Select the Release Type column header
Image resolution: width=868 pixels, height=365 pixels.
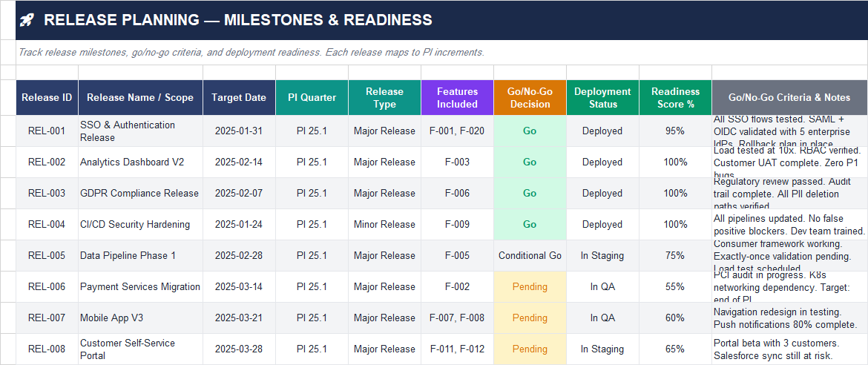coord(385,97)
